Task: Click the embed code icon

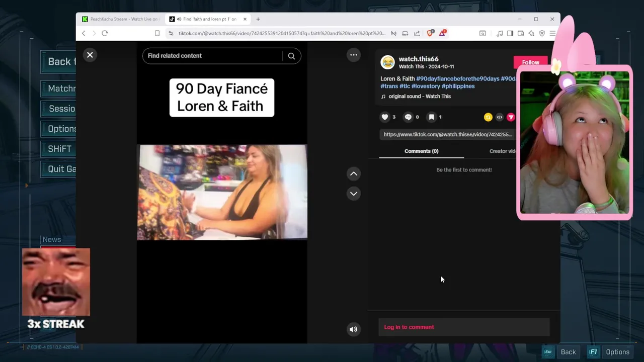Action: [500, 117]
